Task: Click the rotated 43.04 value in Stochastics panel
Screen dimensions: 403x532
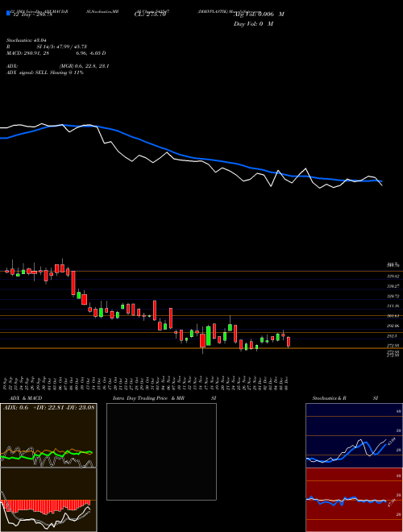Action: (x=391, y=442)
